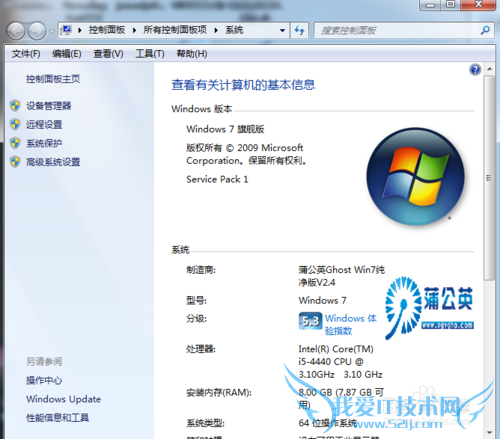The image size is (500, 439).
Task: Open 高级系统设置 link
Action: [53, 162]
